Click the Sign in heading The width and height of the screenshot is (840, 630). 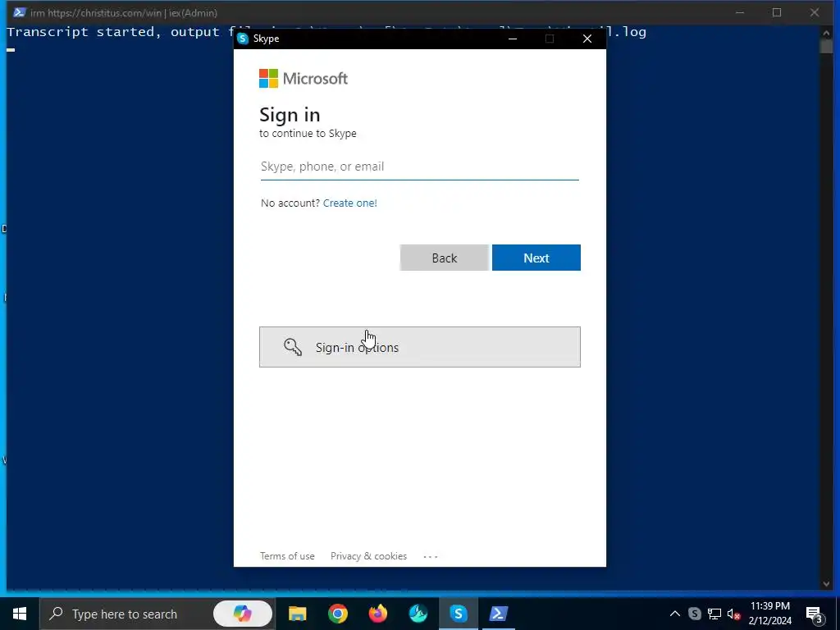coord(290,115)
